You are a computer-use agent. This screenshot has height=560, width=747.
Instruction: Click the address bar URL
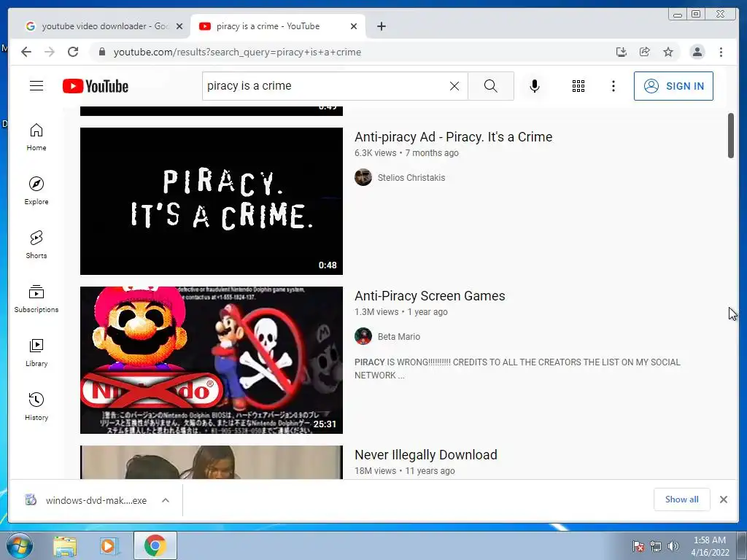(237, 52)
